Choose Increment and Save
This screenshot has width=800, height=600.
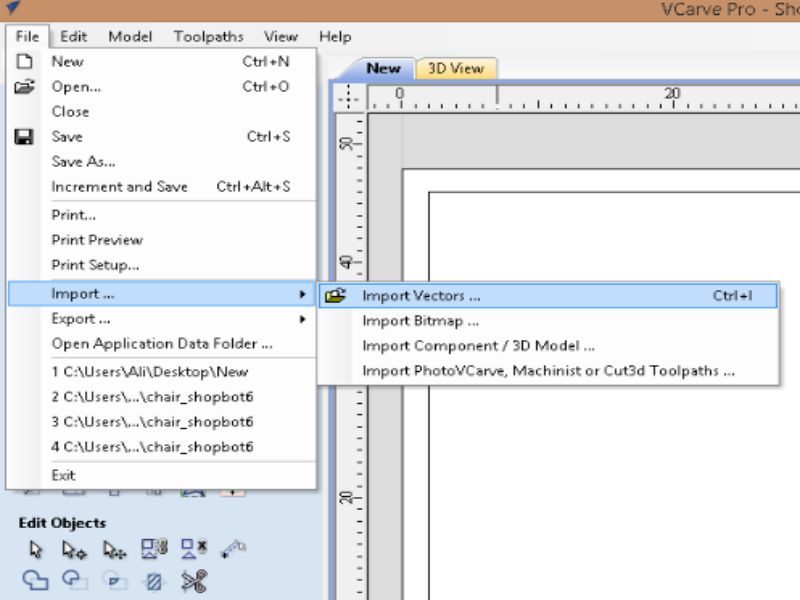[161, 187]
